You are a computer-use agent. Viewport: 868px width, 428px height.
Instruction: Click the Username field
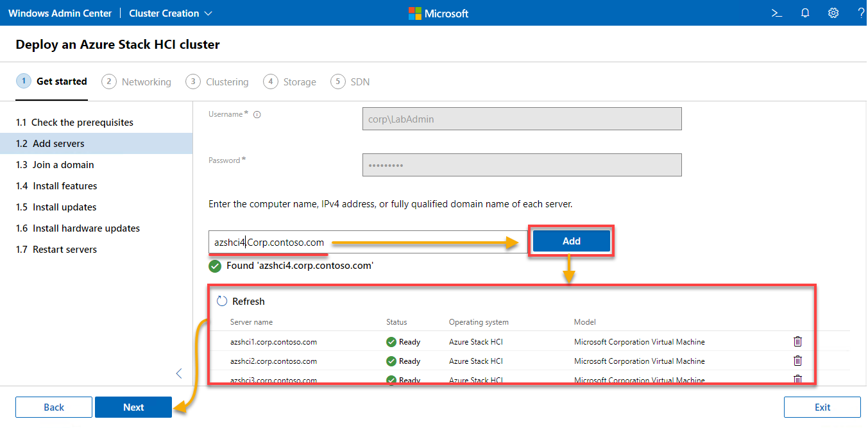(522, 119)
